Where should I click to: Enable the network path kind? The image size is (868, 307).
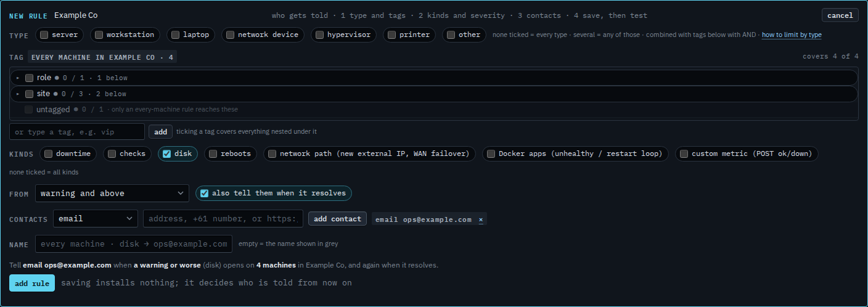coord(272,153)
